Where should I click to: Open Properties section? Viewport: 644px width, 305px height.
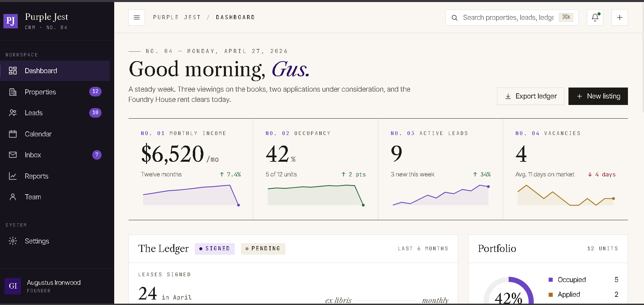point(55,92)
